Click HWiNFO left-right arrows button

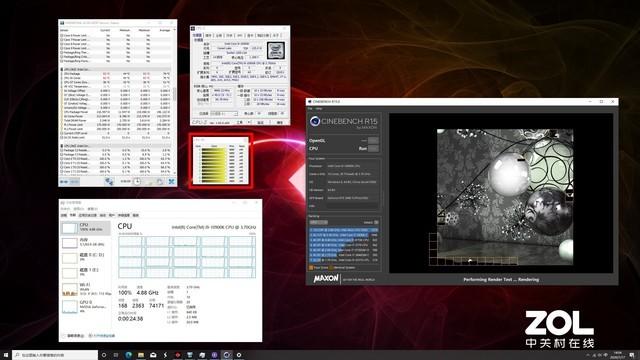[x=64, y=182]
